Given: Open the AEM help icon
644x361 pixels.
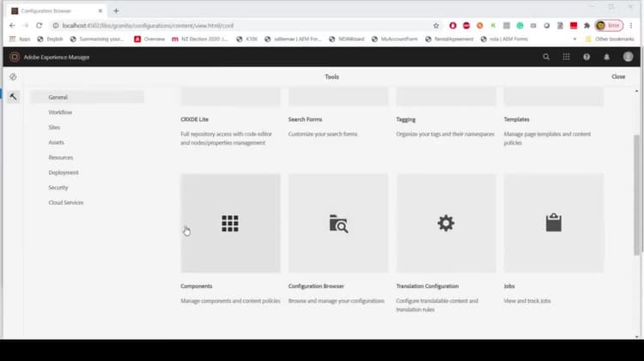Looking at the screenshot, I should pos(586,57).
